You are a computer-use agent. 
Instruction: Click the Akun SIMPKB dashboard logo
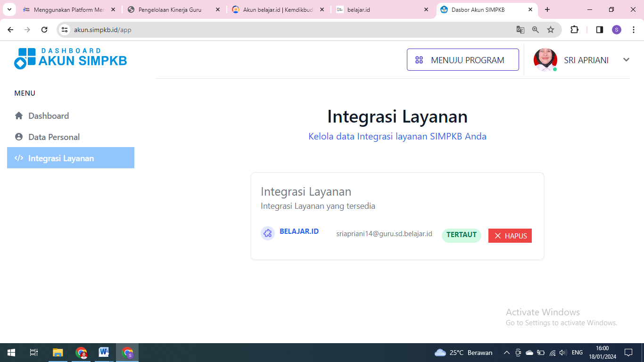tap(70, 58)
